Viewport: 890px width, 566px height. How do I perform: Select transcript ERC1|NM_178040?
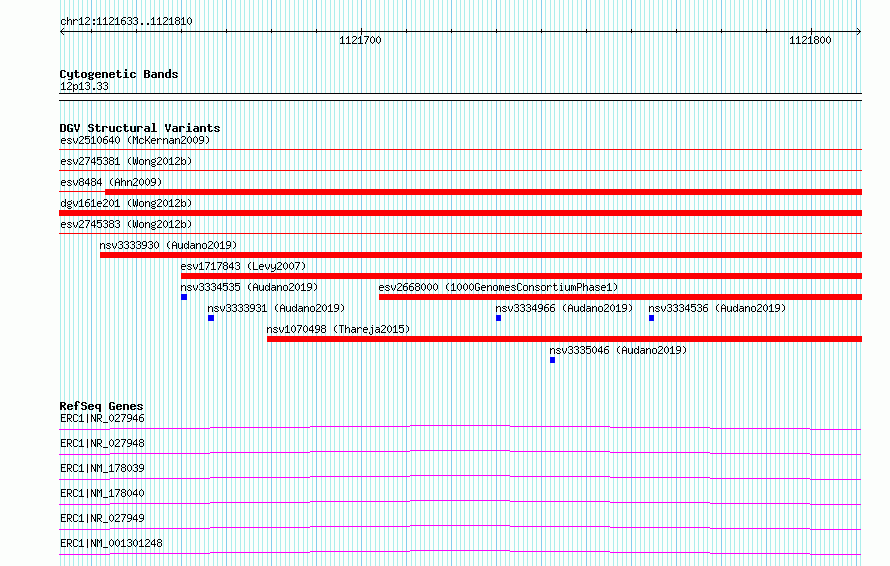pos(102,493)
